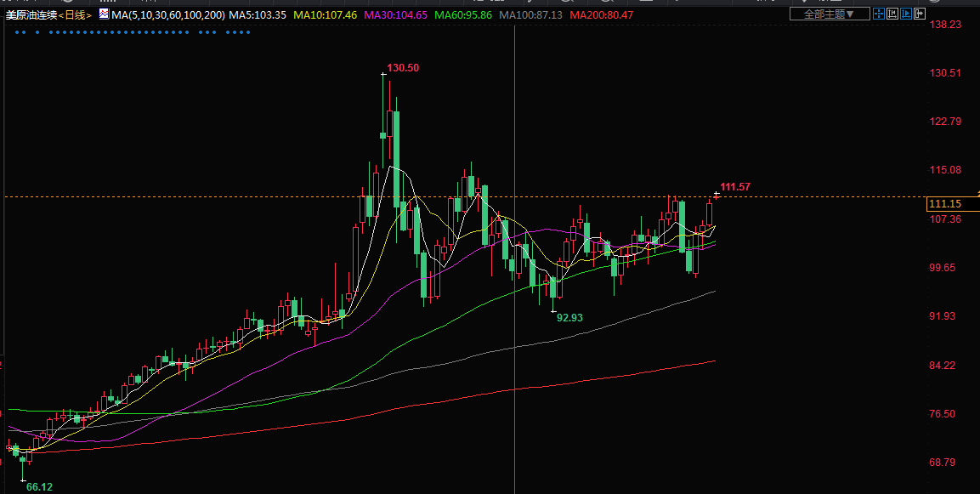This screenshot has height=494, width=980.
Task: Select the 美原油连续 chart title
Action: coord(31,15)
